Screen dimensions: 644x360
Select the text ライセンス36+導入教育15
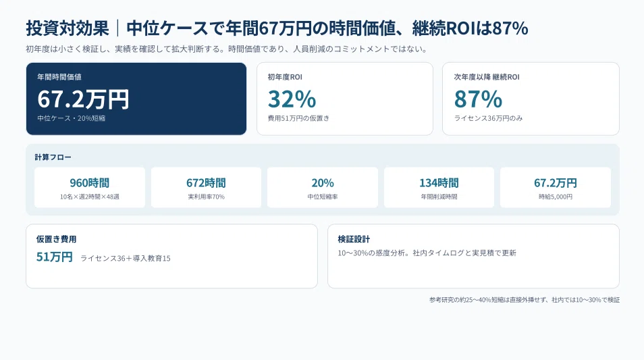[126, 259]
